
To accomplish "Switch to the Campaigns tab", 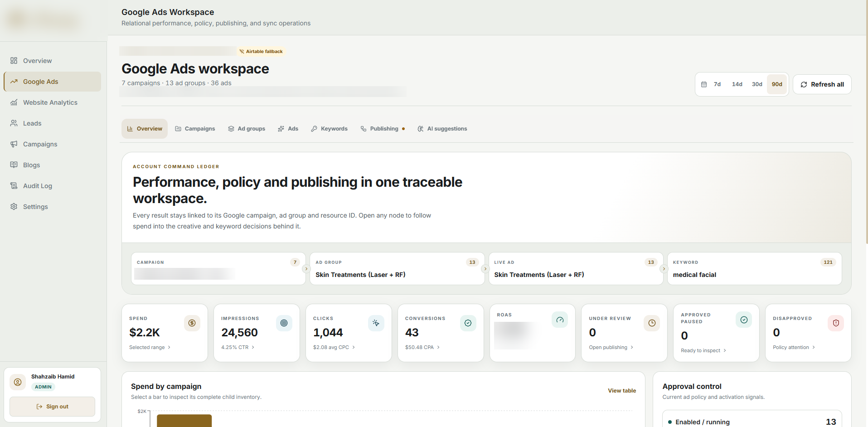I will tap(195, 129).
